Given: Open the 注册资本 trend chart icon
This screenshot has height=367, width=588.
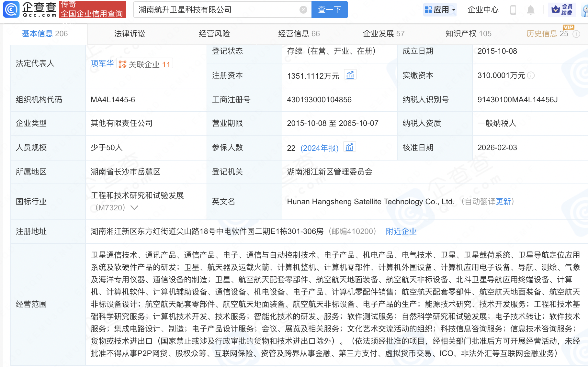Looking at the screenshot, I should click(x=350, y=75).
